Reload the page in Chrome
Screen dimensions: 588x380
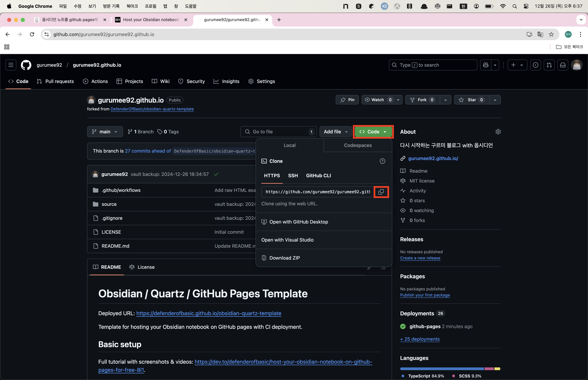click(32, 34)
